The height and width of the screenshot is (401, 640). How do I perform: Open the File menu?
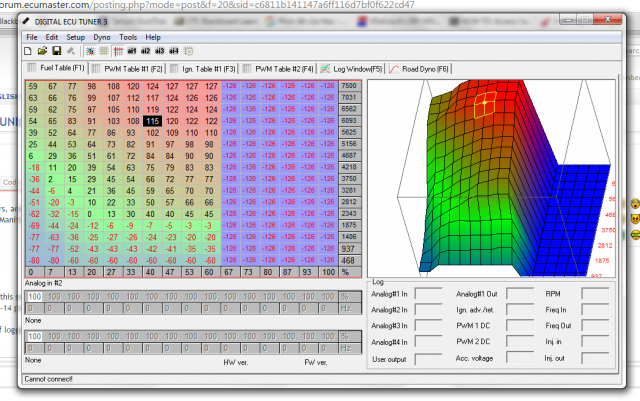(32, 37)
